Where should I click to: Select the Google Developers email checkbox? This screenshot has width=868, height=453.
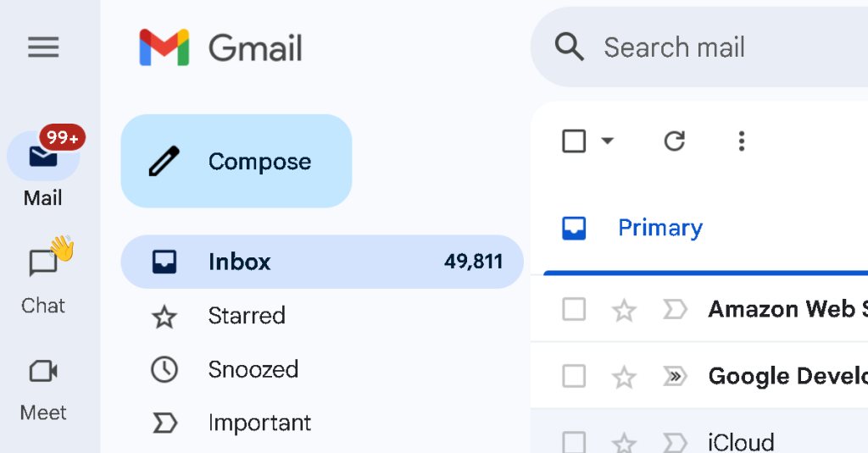tap(574, 377)
